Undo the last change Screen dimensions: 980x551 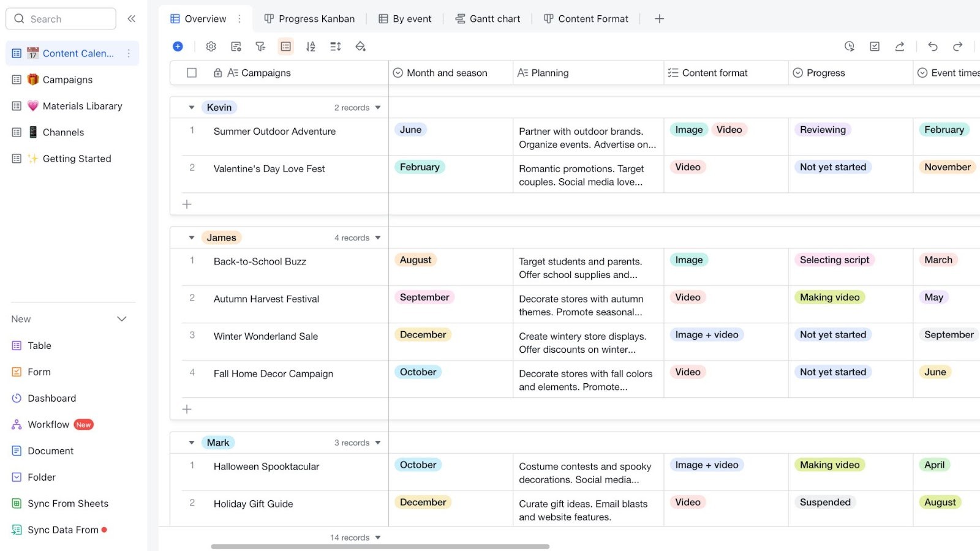[932, 46]
